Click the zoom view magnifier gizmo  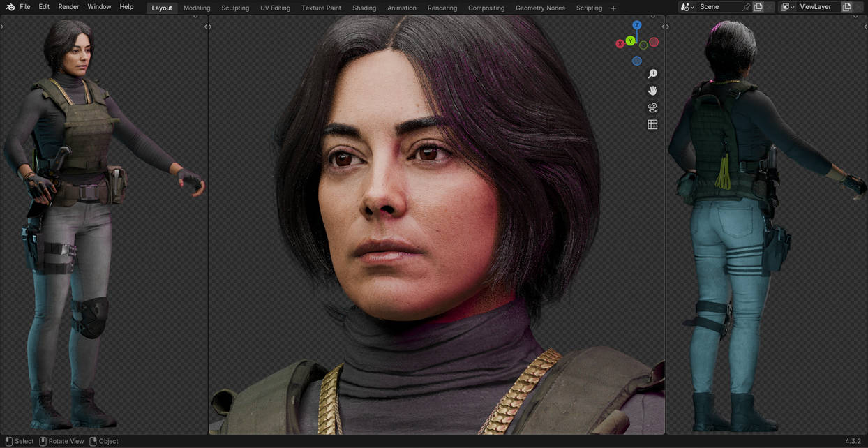point(652,74)
